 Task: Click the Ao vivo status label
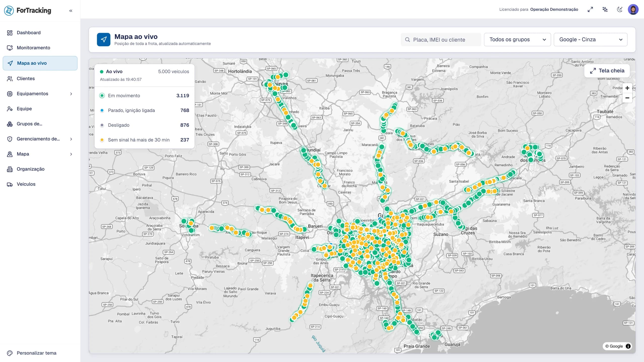114,72
